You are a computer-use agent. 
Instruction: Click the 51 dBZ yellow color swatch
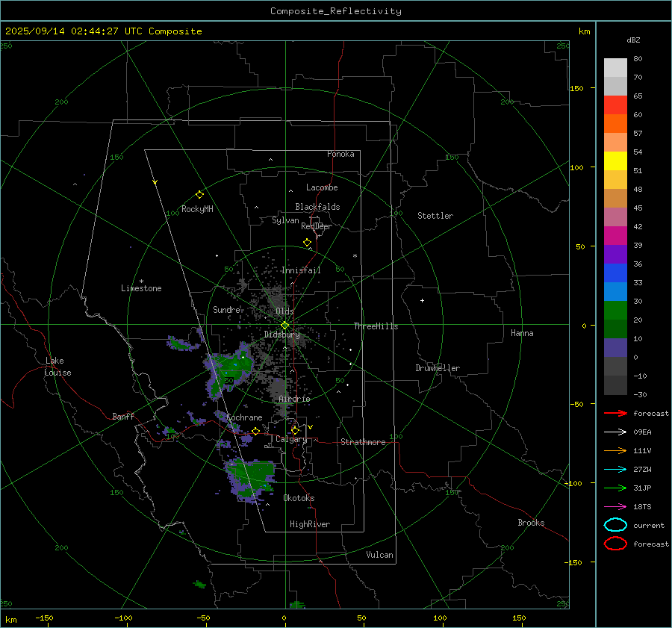615,161
